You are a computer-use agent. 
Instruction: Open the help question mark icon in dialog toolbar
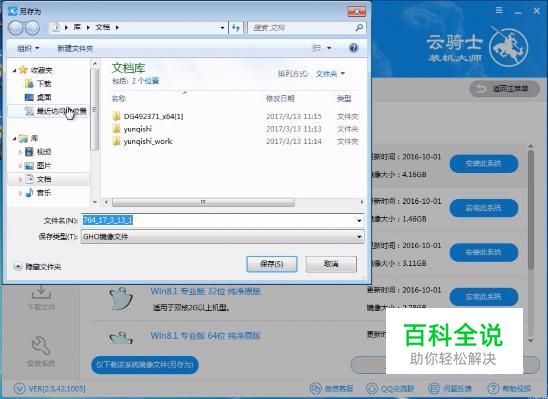(353, 48)
